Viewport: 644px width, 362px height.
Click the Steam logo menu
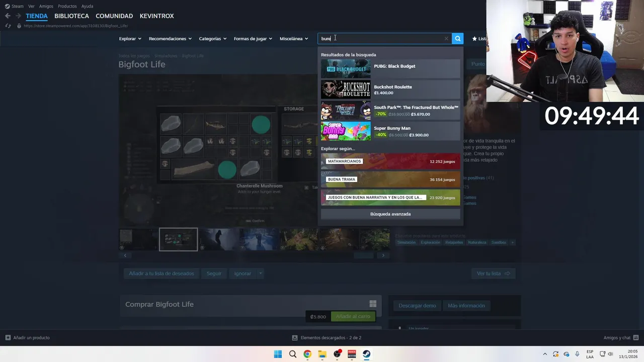click(x=7, y=6)
